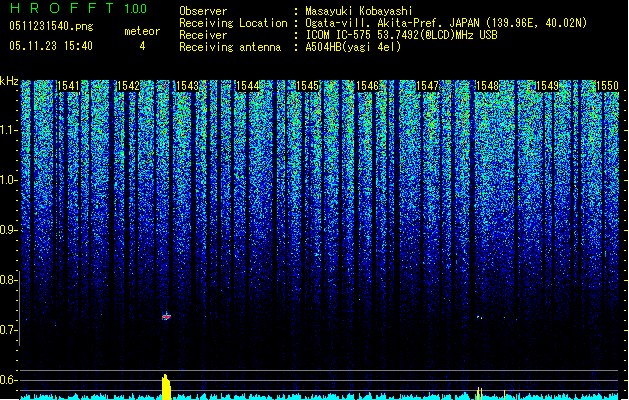Click the faint echo dot near 1548
Viewport: 629px width, 400px height.
click(x=479, y=317)
